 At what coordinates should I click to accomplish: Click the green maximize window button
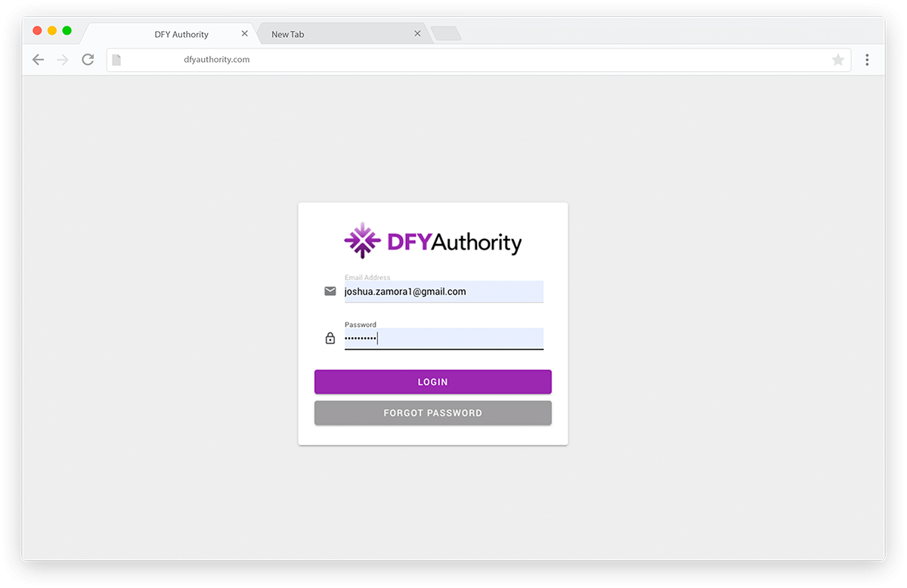point(67,30)
